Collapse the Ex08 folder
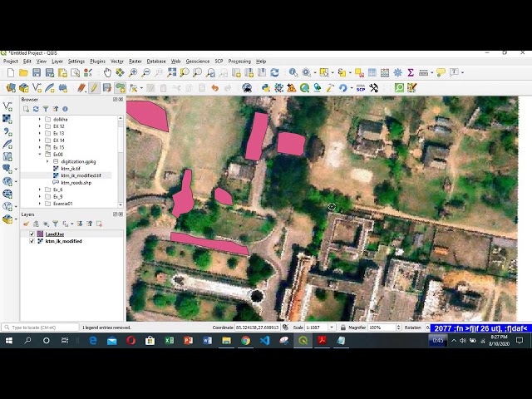This screenshot has width=532, height=399. (x=40, y=155)
